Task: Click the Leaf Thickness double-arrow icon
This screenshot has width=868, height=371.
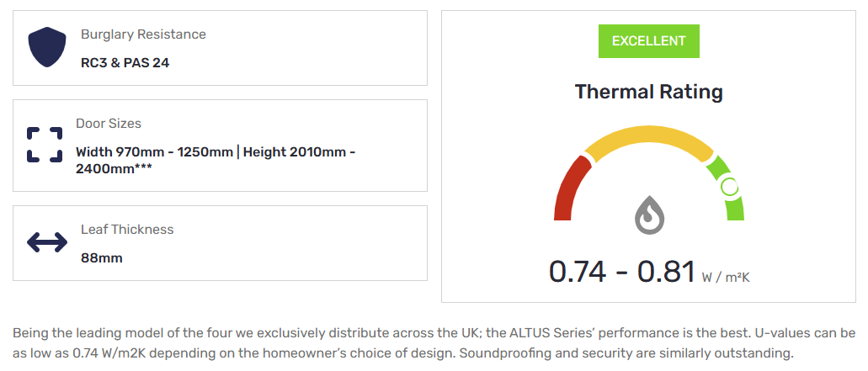Action: (x=47, y=242)
